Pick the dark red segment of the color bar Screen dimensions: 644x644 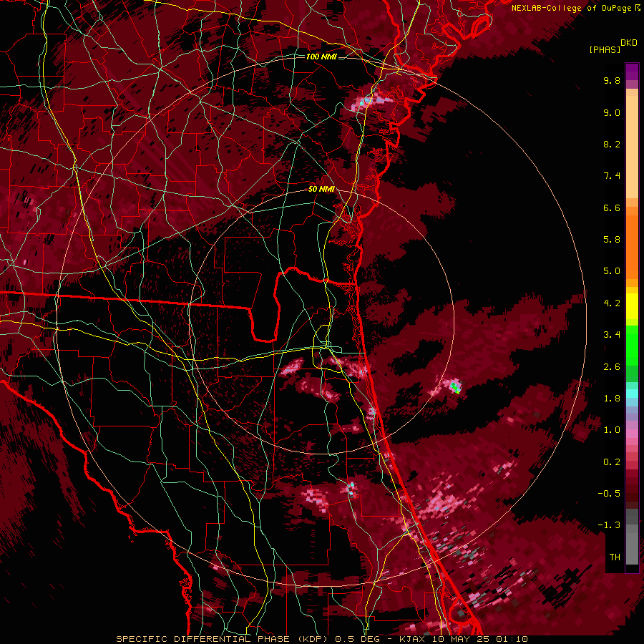[632, 487]
